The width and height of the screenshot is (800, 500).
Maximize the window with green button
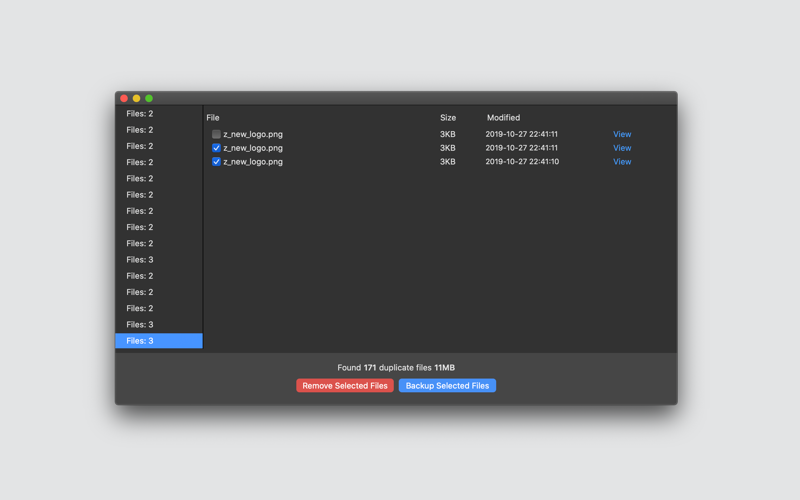tap(149, 98)
